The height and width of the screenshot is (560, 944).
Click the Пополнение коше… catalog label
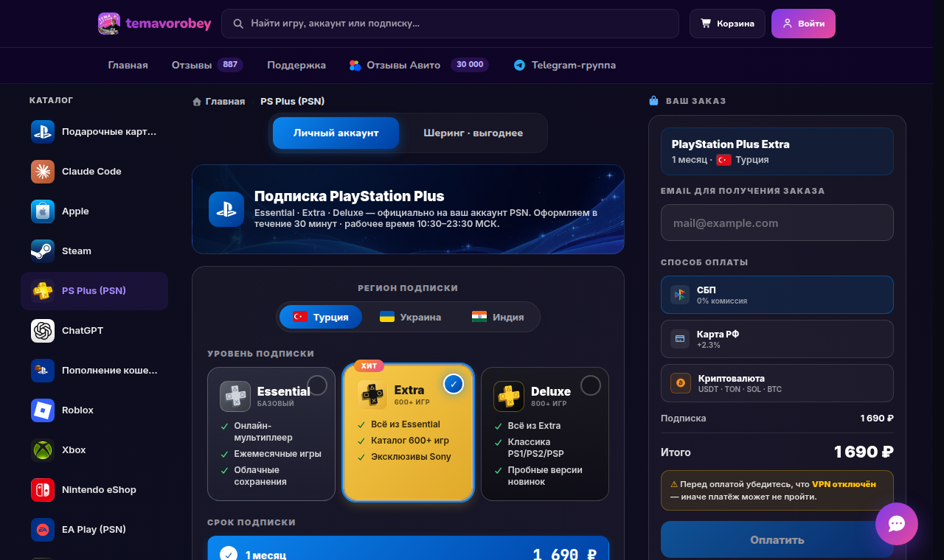[x=109, y=371]
